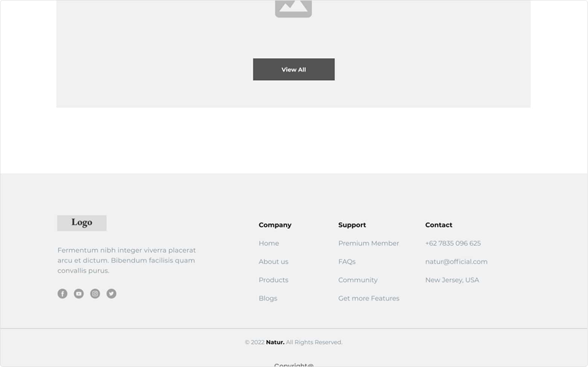Select Get more Features link

[x=369, y=298]
